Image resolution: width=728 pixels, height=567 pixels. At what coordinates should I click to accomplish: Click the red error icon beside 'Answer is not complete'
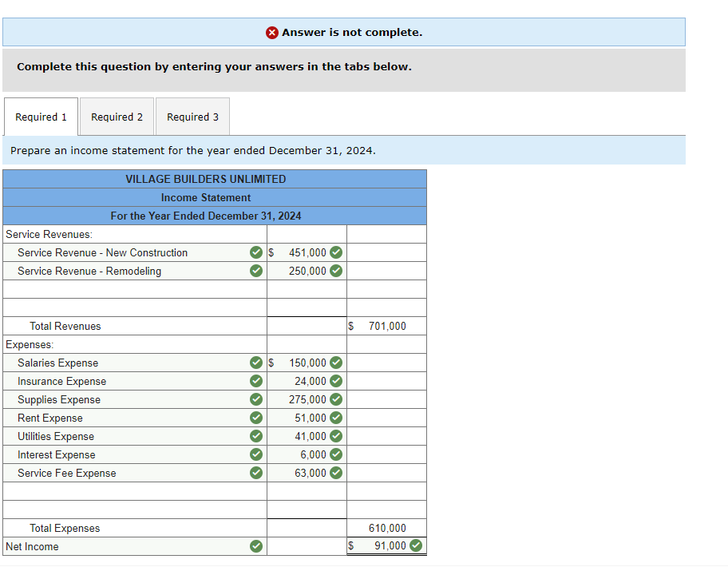pyautogui.click(x=272, y=33)
